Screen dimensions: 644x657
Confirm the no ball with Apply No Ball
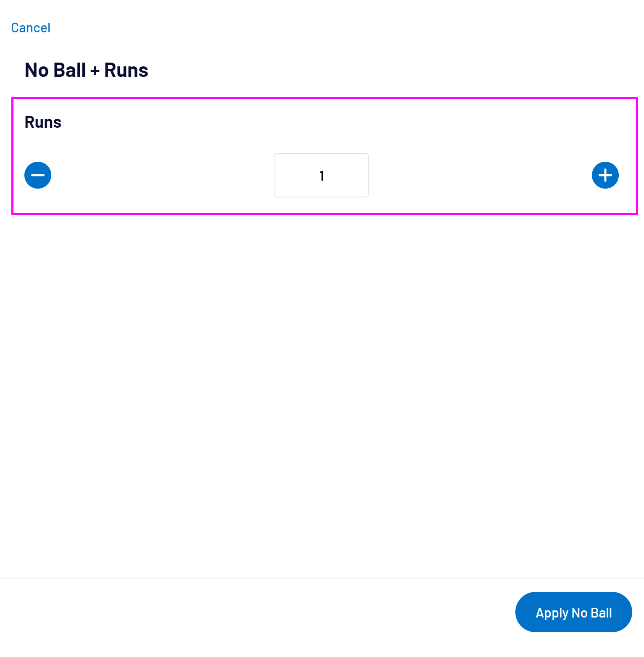coord(573,612)
